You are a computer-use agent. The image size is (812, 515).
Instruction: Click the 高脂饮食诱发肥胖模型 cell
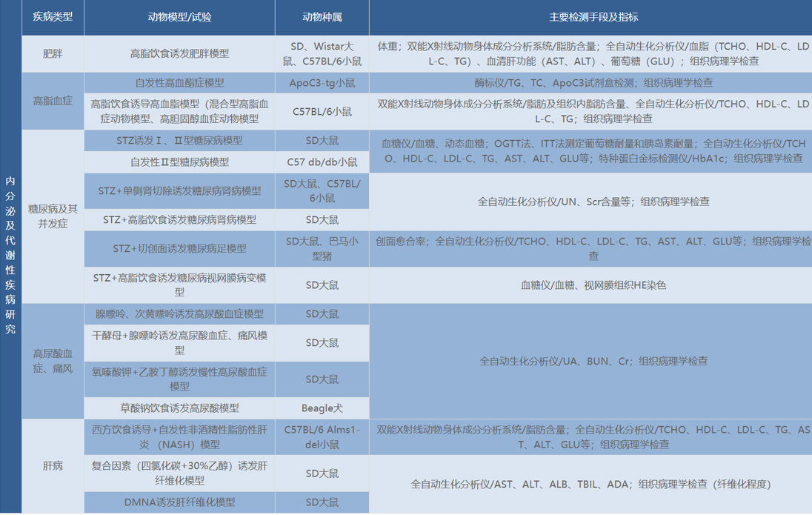click(x=179, y=53)
